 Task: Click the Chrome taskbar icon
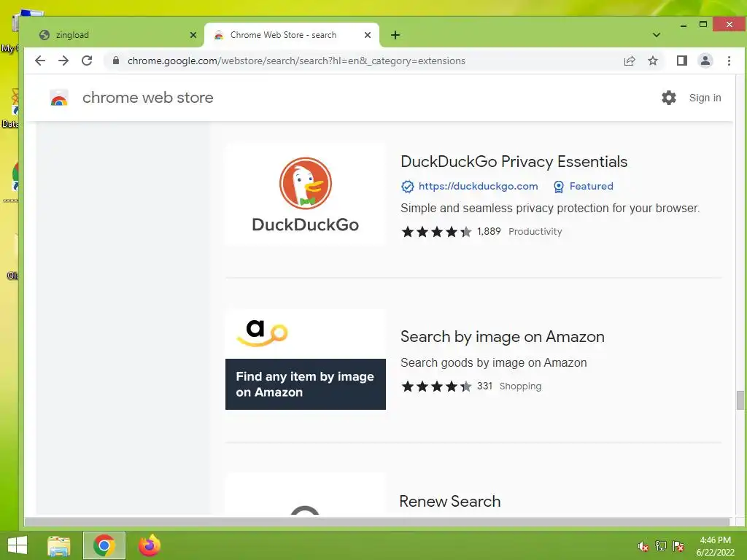click(104, 545)
